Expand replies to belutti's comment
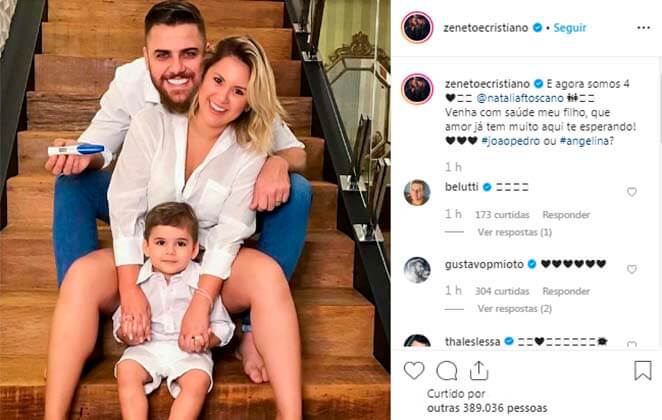Screen dimensions: 662x420 click(x=514, y=232)
